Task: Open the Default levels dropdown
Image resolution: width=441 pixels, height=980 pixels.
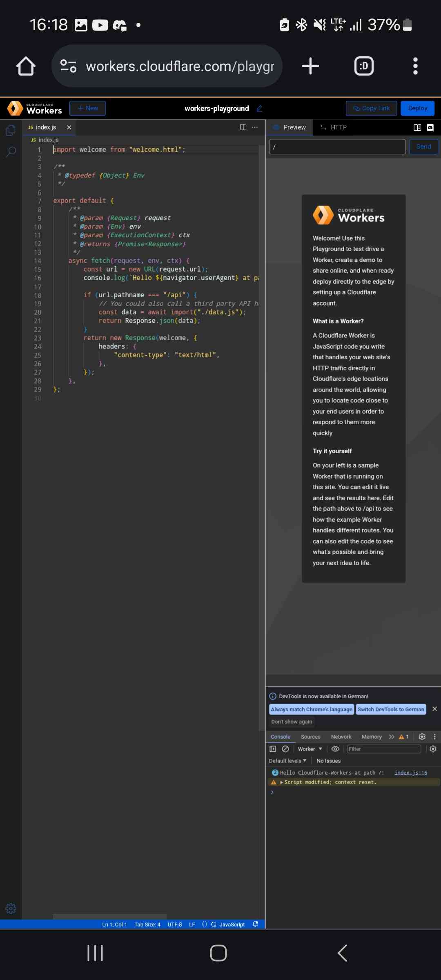Action: tap(287, 761)
